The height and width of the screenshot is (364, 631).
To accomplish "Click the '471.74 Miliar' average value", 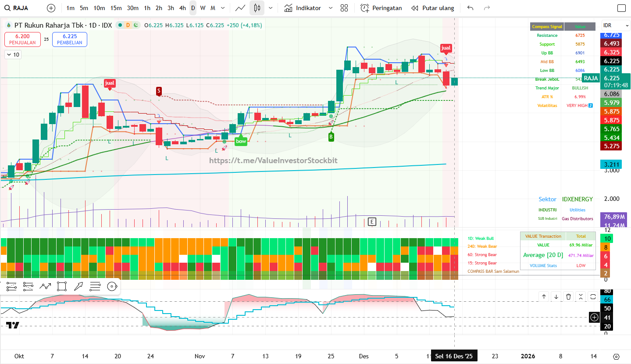I will click(581, 255).
